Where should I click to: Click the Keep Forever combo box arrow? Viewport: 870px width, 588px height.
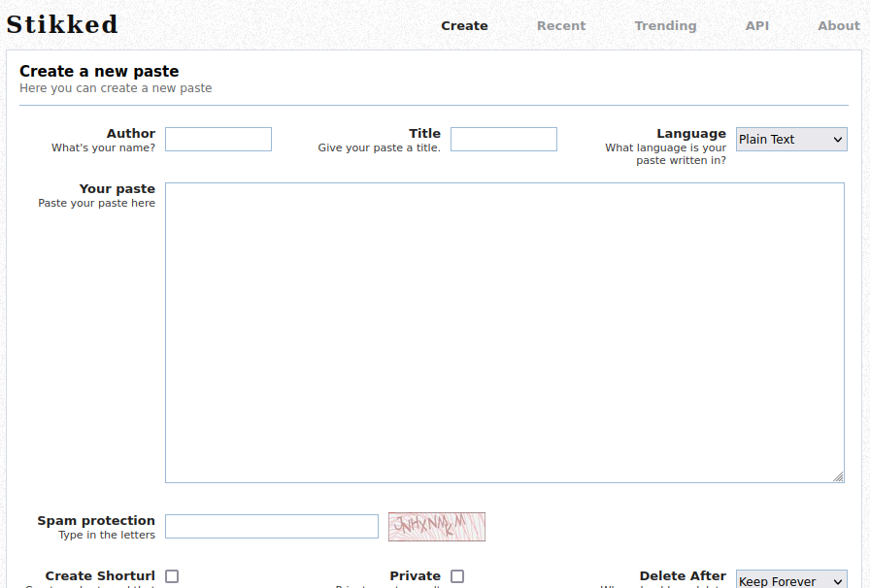click(837, 580)
